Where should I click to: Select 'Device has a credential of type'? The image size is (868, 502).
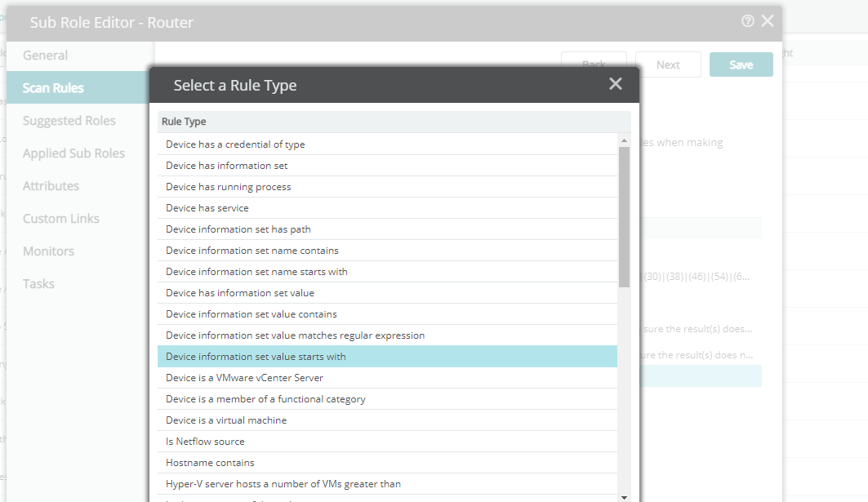pos(388,144)
